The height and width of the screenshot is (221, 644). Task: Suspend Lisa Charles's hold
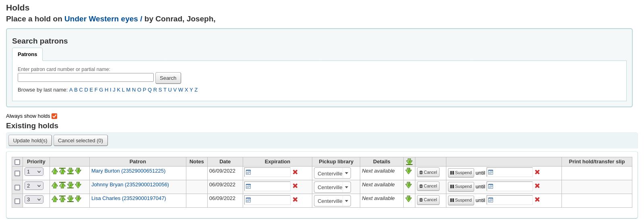coord(461,200)
